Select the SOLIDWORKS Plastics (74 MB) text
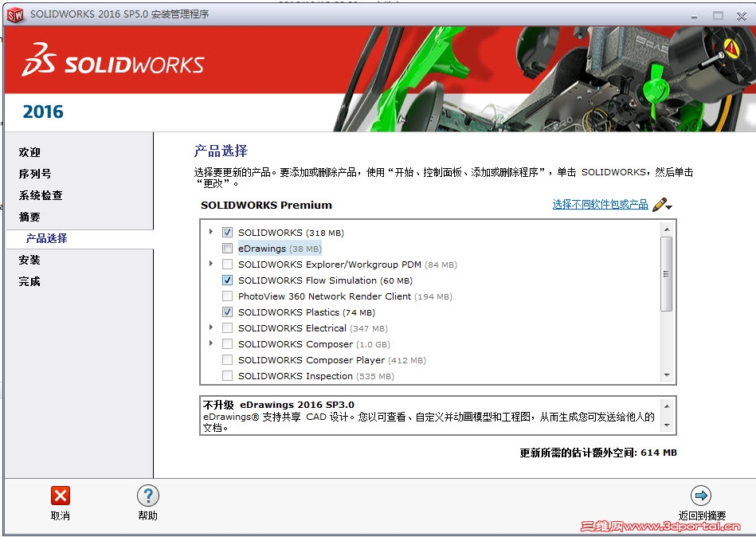 click(307, 312)
